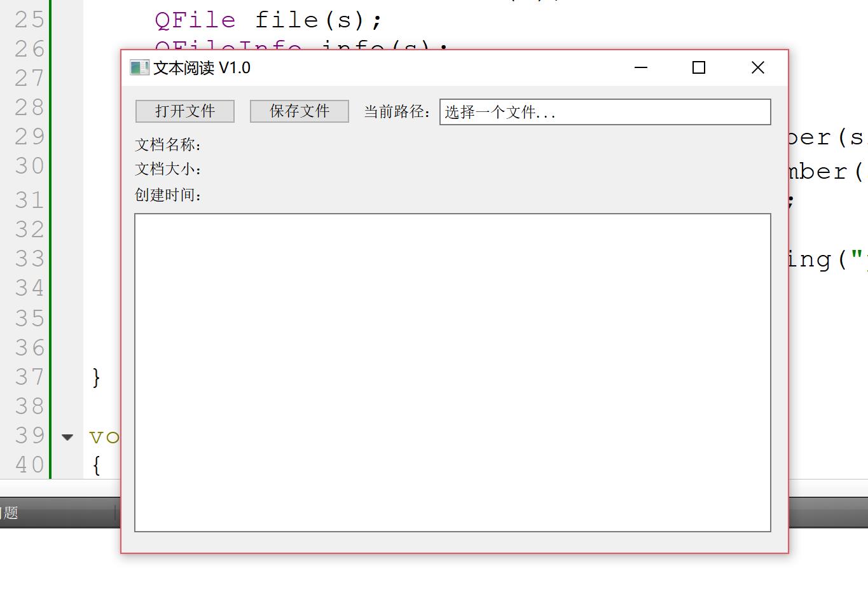Click the opening brace on line 40
Image resolution: width=868 pixels, height=594 pixels.
pyautogui.click(x=96, y=466)
